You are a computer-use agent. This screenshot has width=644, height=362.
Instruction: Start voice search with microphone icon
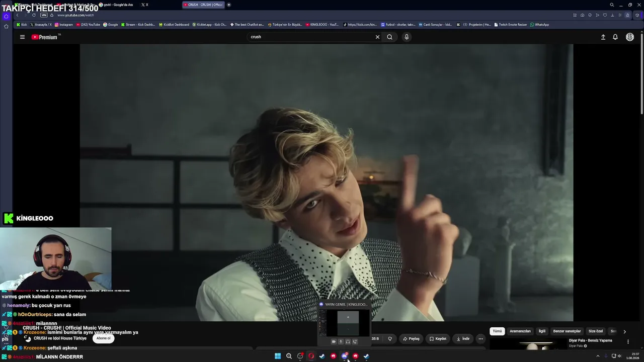(407, 37)
